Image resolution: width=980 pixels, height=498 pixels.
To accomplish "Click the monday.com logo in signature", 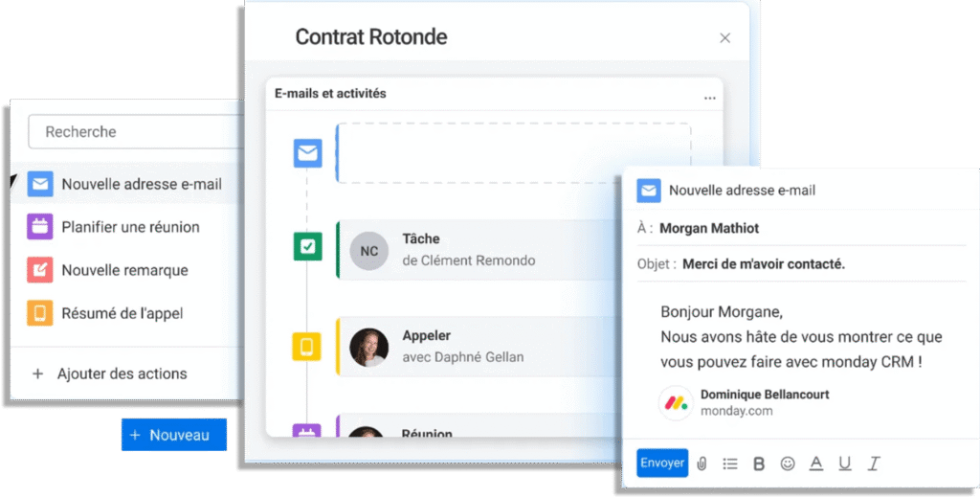I will (x=676, y=403).
